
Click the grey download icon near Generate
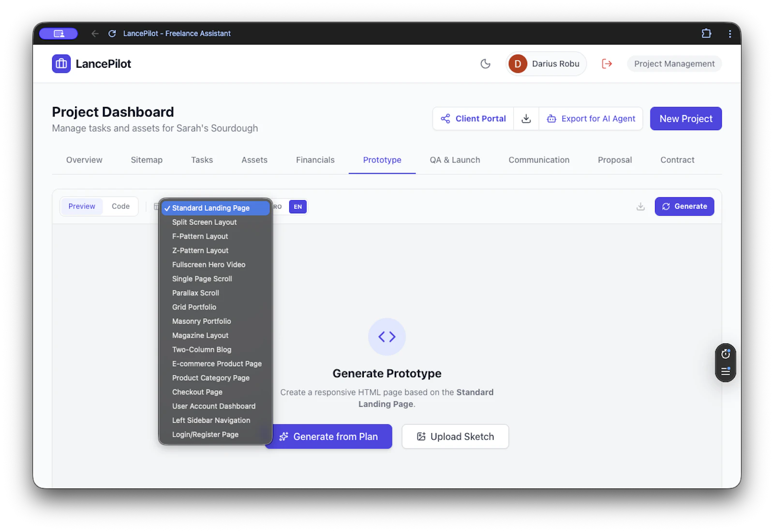[640, 207]
